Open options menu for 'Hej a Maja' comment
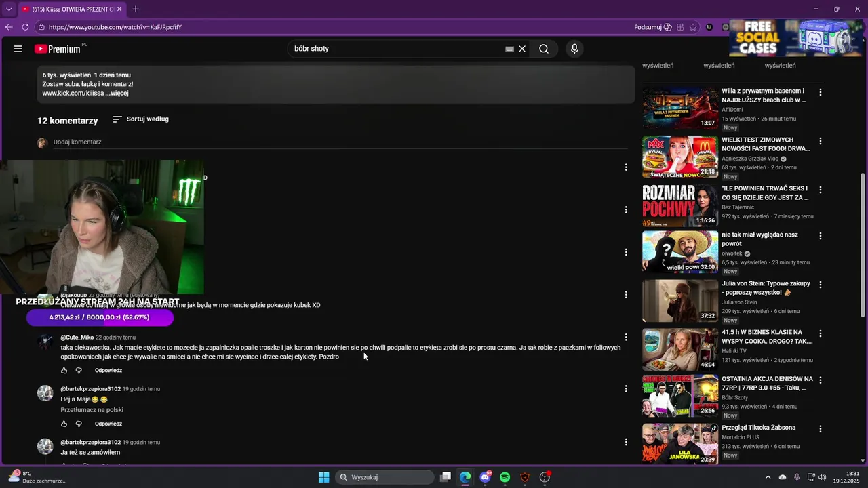Screen dimensions: 868x488 (626, 389)
